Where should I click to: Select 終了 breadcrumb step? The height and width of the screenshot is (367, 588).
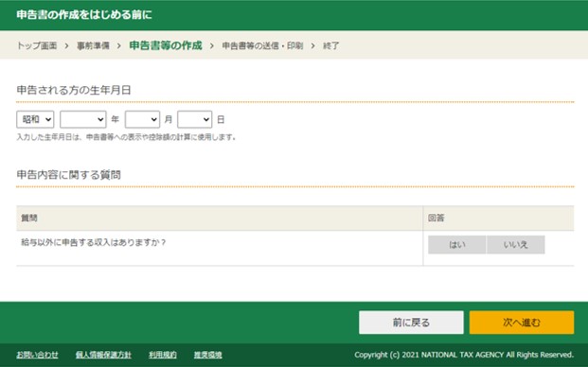click(x=331, y=45)
